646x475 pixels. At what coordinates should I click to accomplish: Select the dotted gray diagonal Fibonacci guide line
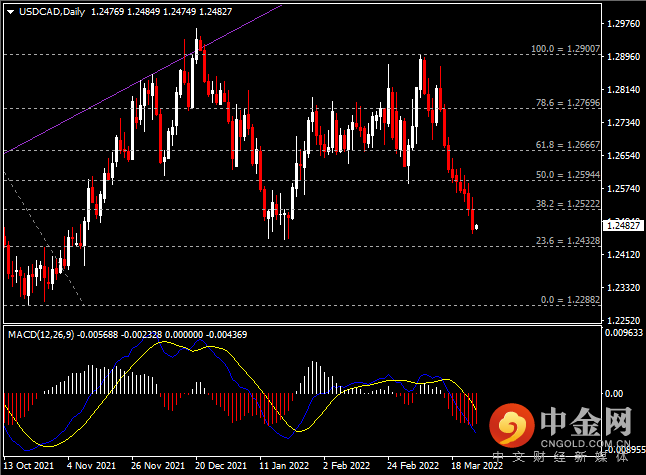[43, 238]
